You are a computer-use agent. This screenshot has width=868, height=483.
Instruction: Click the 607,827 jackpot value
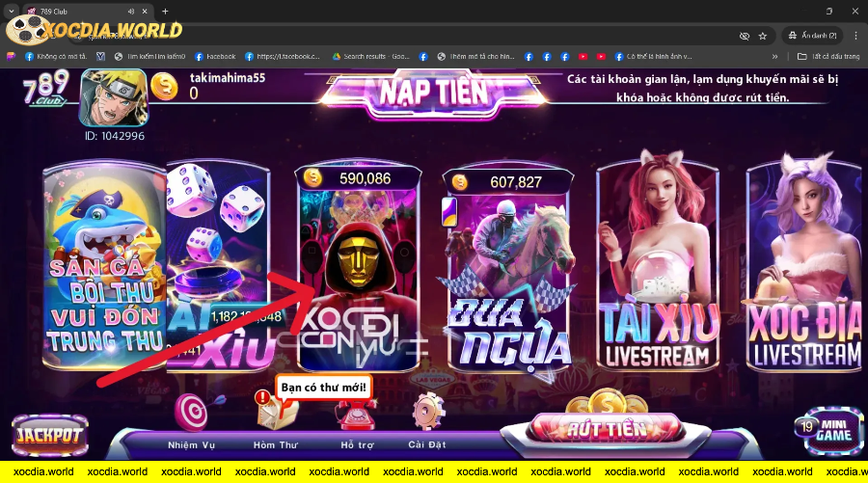click(x=516, y=182)
